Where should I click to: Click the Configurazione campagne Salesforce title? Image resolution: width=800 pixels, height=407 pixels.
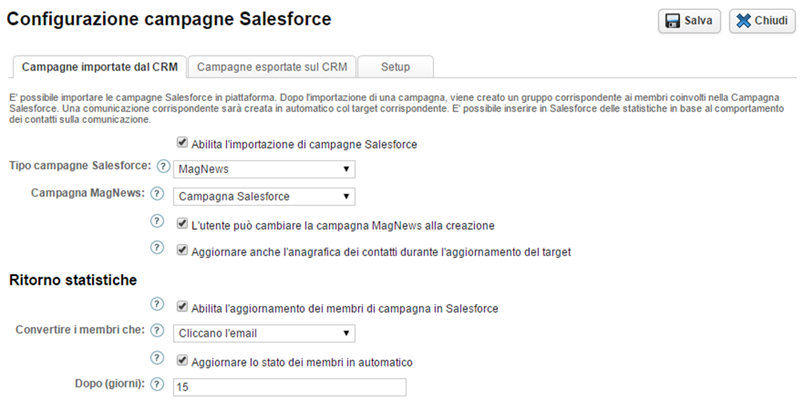[x=169, y=19]
